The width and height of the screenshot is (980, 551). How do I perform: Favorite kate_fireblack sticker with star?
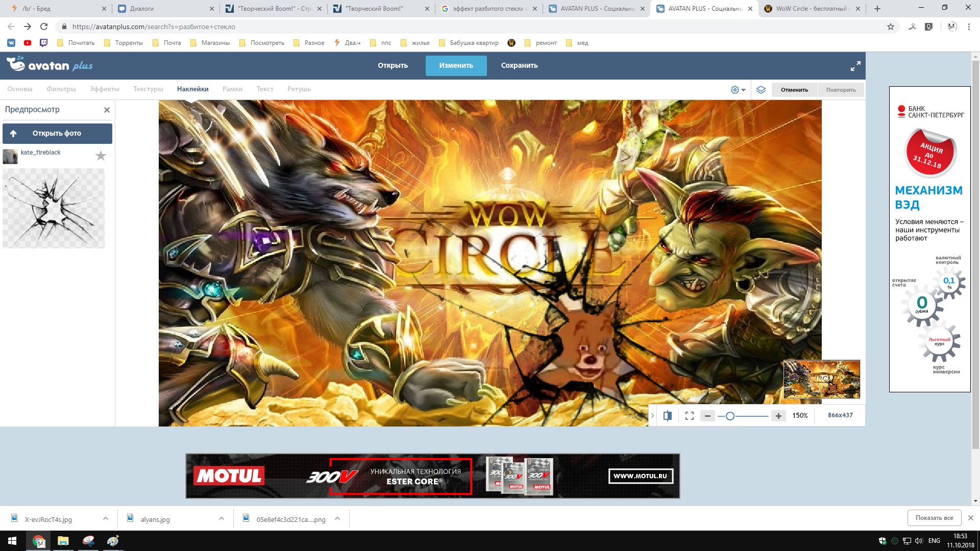101,156
